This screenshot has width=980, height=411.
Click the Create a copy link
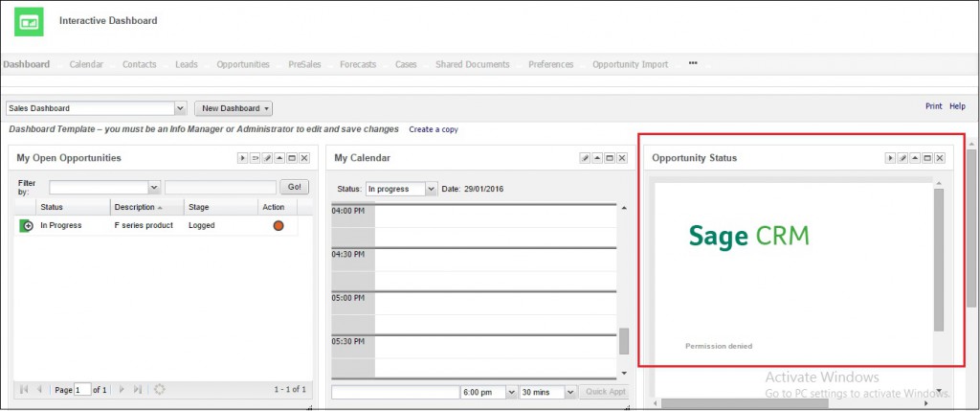pyautogui.click(x=434, y=129)
